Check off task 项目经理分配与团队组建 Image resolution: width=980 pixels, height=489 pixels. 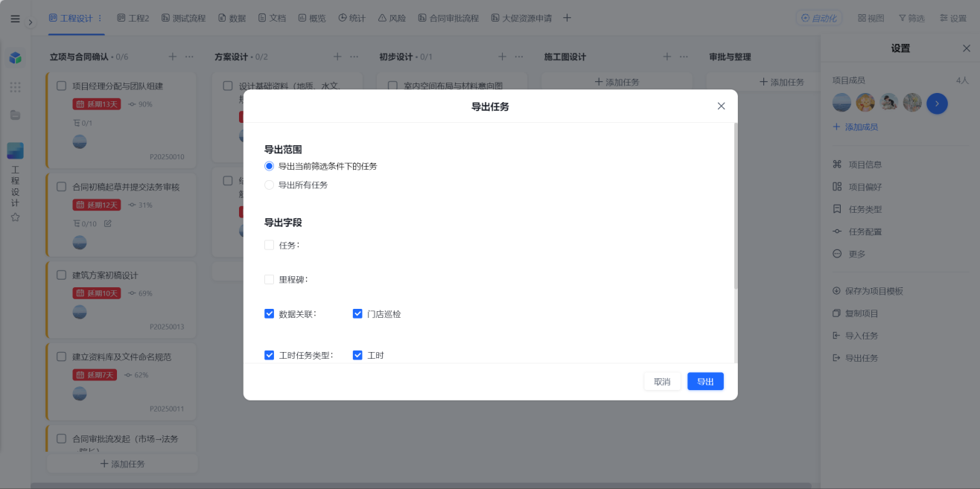(62, 86)
